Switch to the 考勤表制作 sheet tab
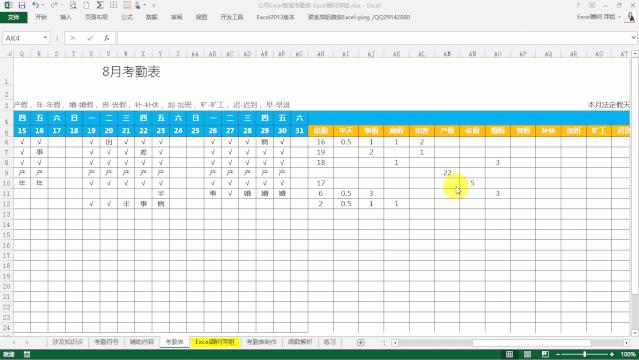This screenshot has height=360, width=639. click(x=262, y=342)
